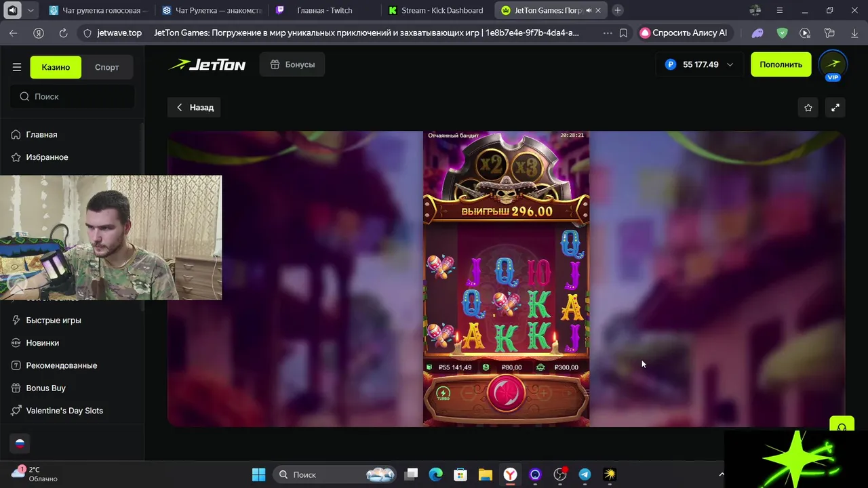Screen dimensions: 868x488
Task: Open the game in fullscreen mode
Action: tap(835, 107)
